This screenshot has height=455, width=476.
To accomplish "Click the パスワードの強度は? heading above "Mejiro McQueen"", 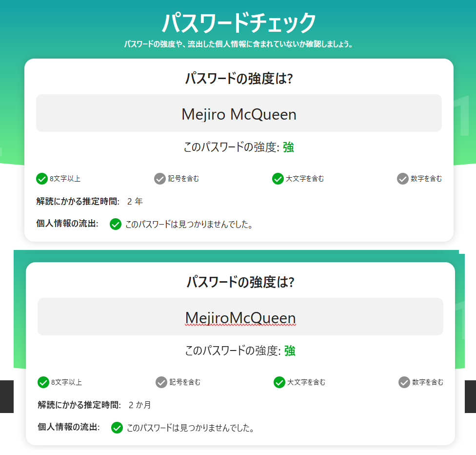I will (x=238, y=79).
